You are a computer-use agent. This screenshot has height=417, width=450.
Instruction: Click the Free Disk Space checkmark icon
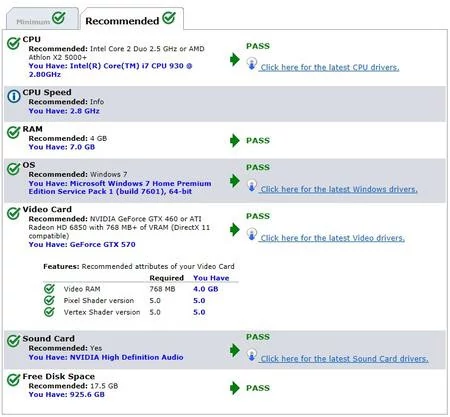click(14, 380)
